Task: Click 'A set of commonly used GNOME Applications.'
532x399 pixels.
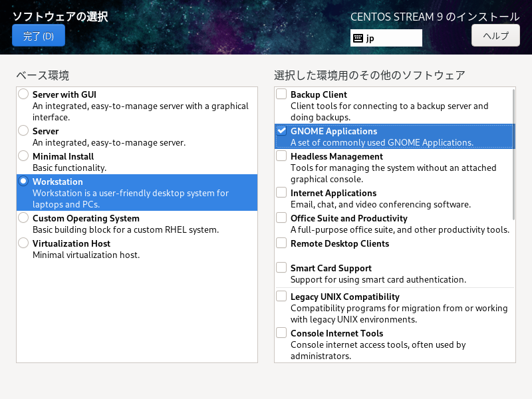Action: pyautogui.click(x=382, y=143)
